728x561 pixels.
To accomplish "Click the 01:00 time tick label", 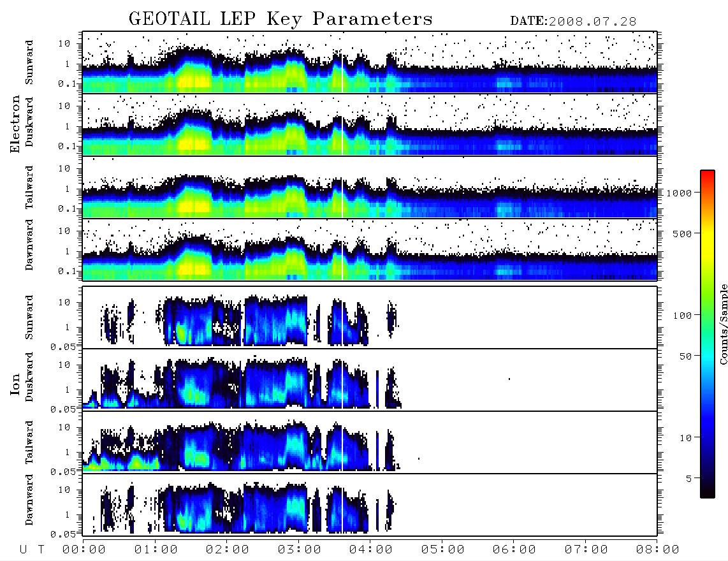I will 156,550.
